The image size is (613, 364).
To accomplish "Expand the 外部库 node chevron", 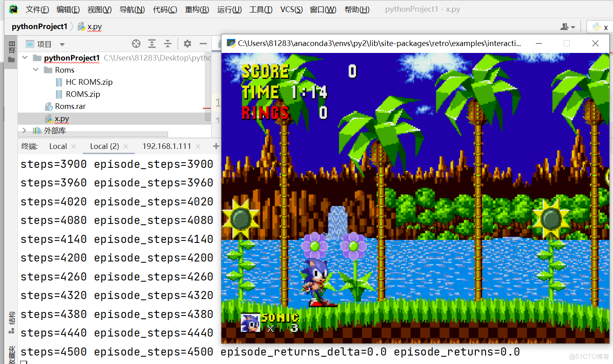I will 25,130.
